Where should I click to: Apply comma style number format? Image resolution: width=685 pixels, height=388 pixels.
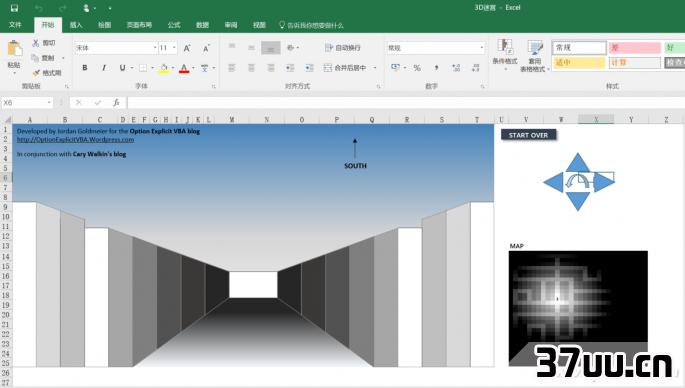click(x=436, y=68)
